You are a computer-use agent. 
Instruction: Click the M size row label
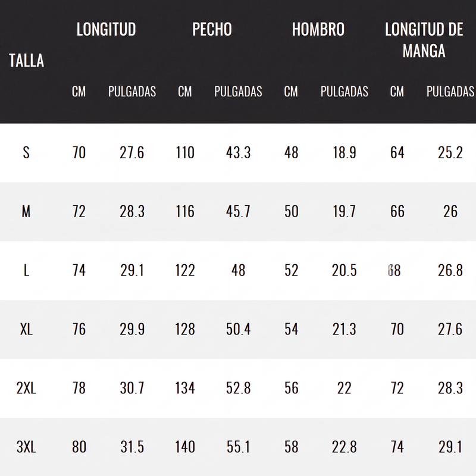point(26,211)
